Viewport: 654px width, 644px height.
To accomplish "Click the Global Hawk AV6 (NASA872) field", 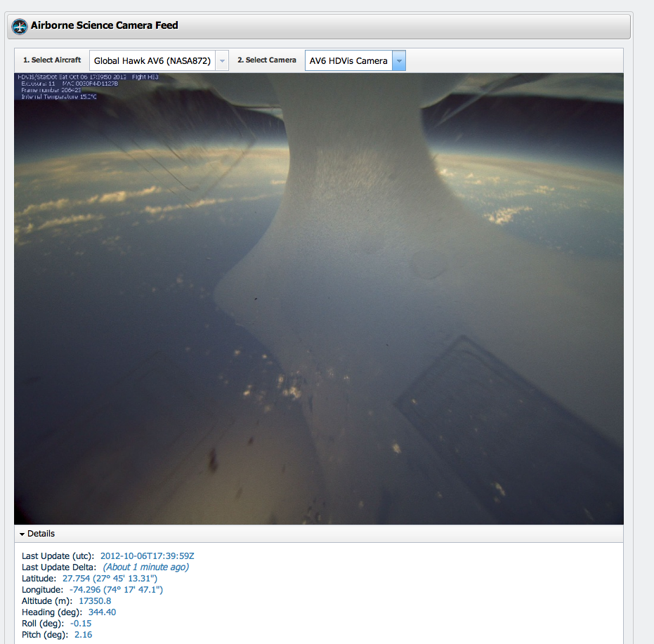I will click(152, 61).
